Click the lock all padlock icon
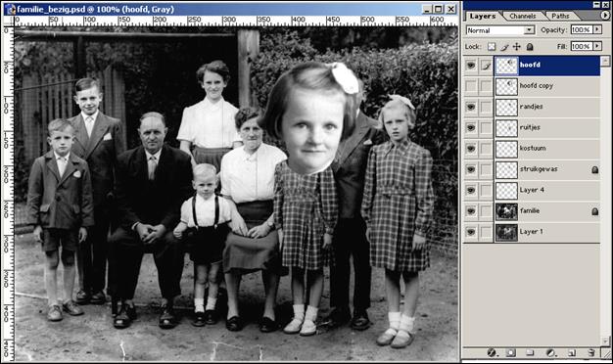The height and width of the screenshot is (364, 613). point(530,47)
